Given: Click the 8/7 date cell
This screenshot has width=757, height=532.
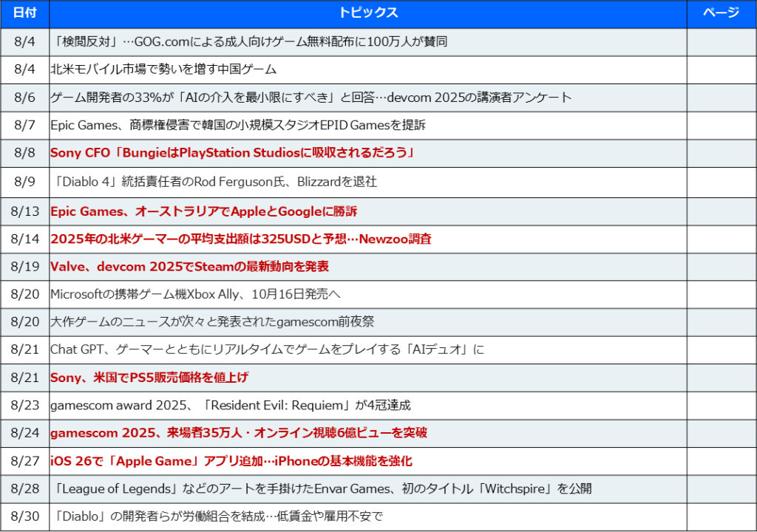Looking at the screenshot, I should coord(24,126).
